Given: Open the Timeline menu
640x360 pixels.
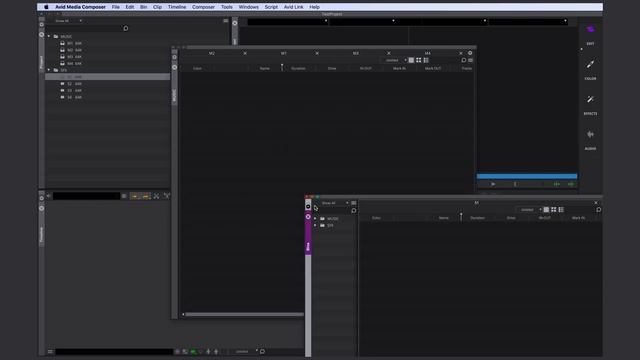Looking at the screenshot, I should (x=177, y=7).
